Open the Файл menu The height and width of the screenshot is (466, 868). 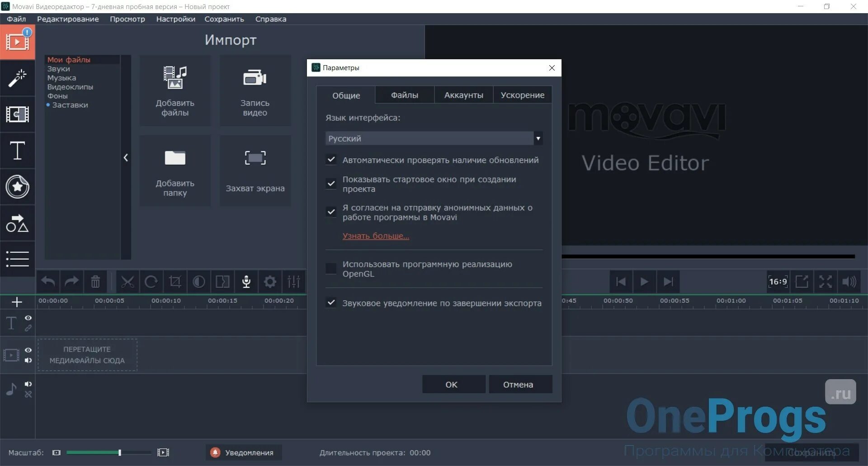(16, 19)
